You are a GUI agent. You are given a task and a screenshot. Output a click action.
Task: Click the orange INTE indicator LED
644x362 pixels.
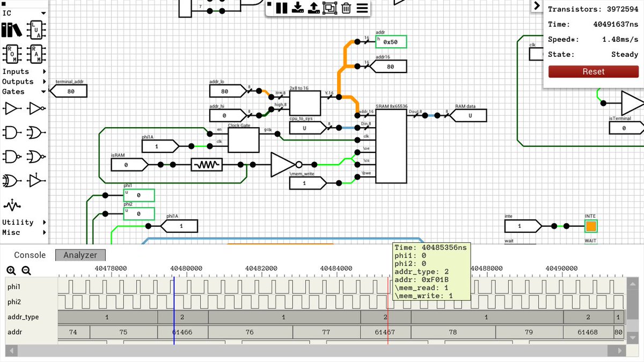[591, 226]
